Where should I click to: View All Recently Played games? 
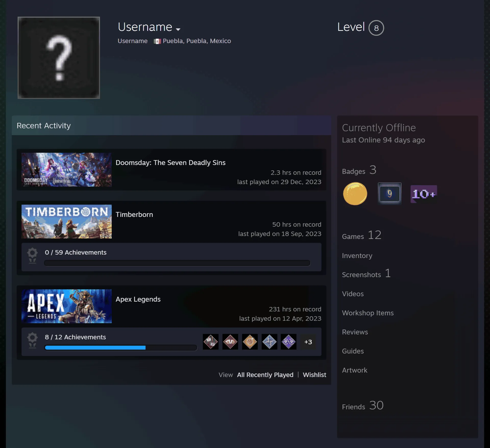pyautogui.click(x=265, y=375)
